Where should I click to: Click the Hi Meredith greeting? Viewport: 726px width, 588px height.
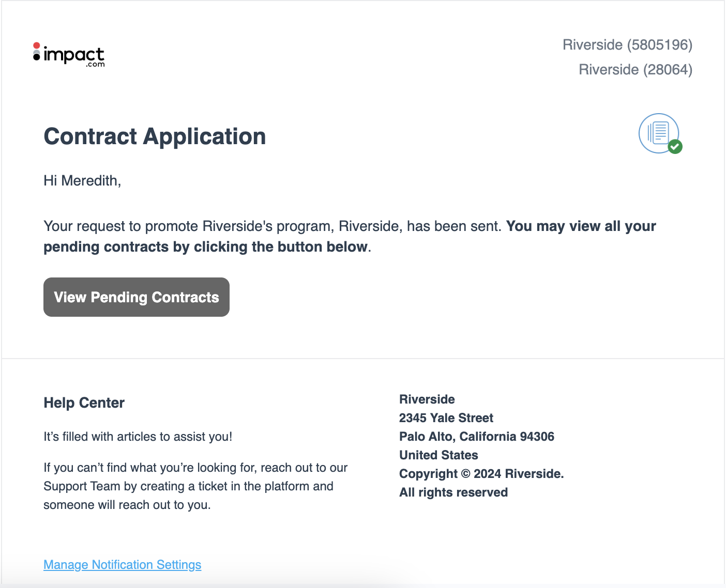[x=82, y=181]
